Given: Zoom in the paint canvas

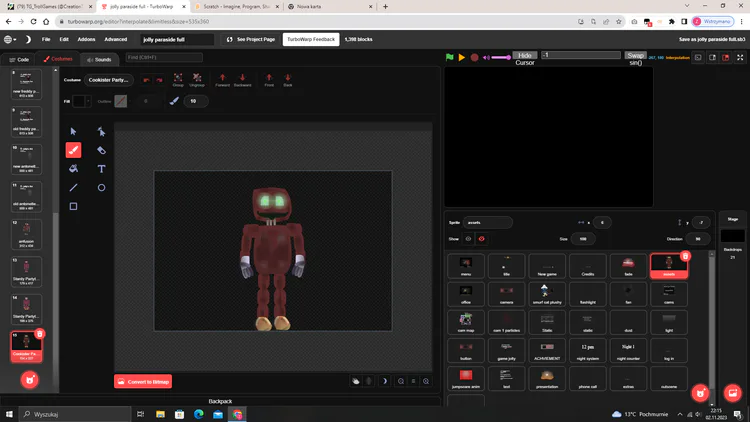Looking at the screenshot, I should click(426, 381).
